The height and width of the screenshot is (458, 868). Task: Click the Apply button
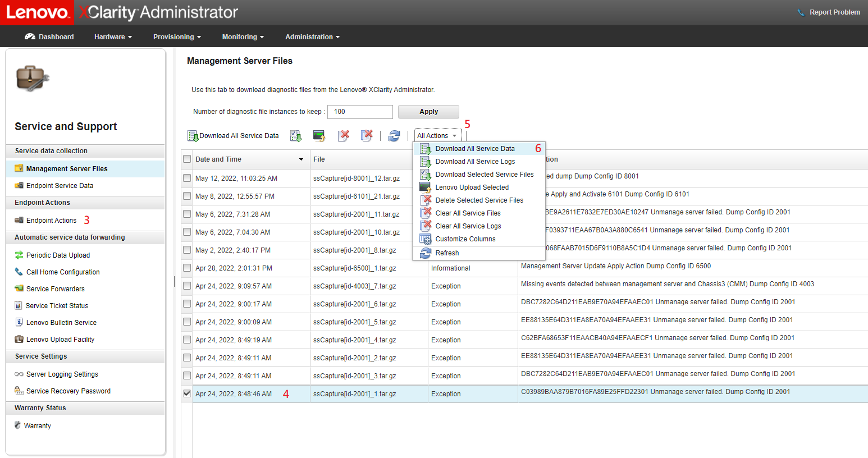pyautogui.click(x=428, y=112)
